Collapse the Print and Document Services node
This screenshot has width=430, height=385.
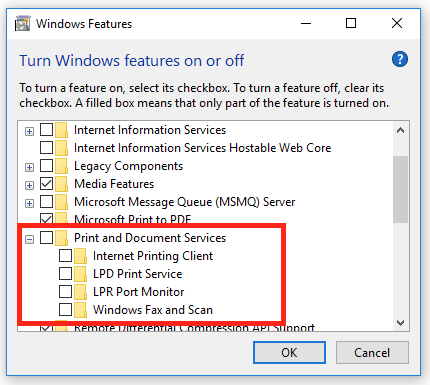point(29,239)
